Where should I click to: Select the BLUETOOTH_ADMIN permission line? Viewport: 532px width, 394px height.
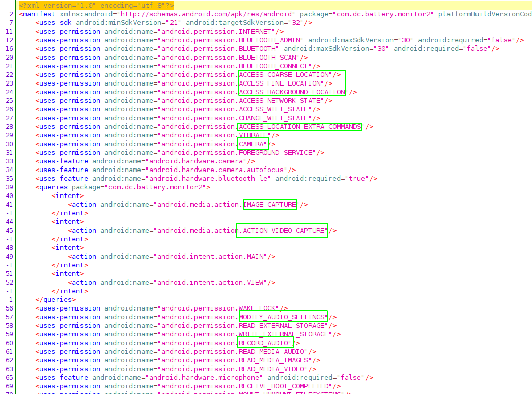[x=279, y=40]
